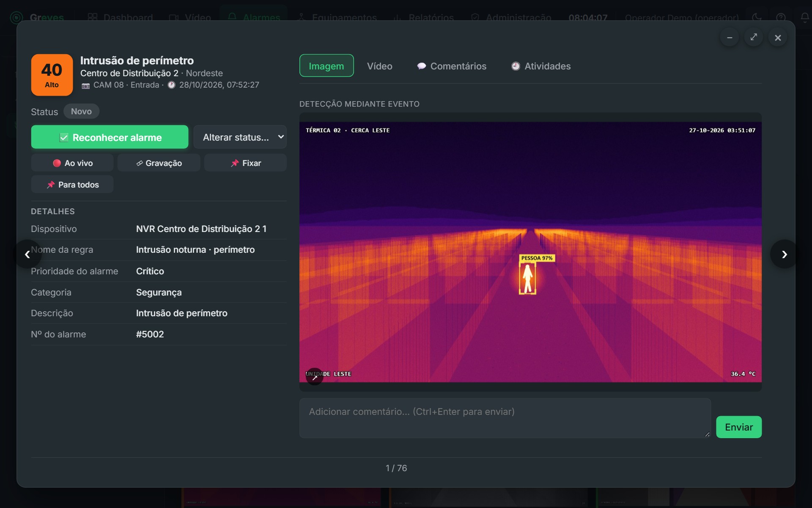812x508 pixels.
Task: Expand the alarm dialog to fullscreen
Action: (x=754, y=37)
